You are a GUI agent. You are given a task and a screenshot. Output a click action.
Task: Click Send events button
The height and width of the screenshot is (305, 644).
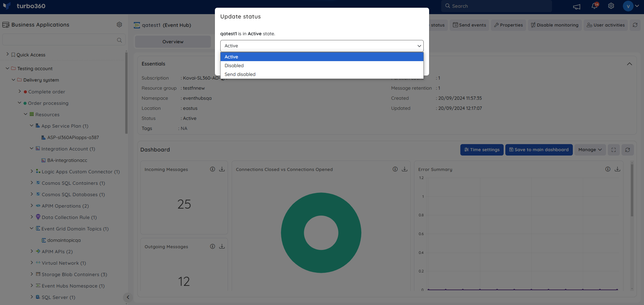tap(469, 25)
